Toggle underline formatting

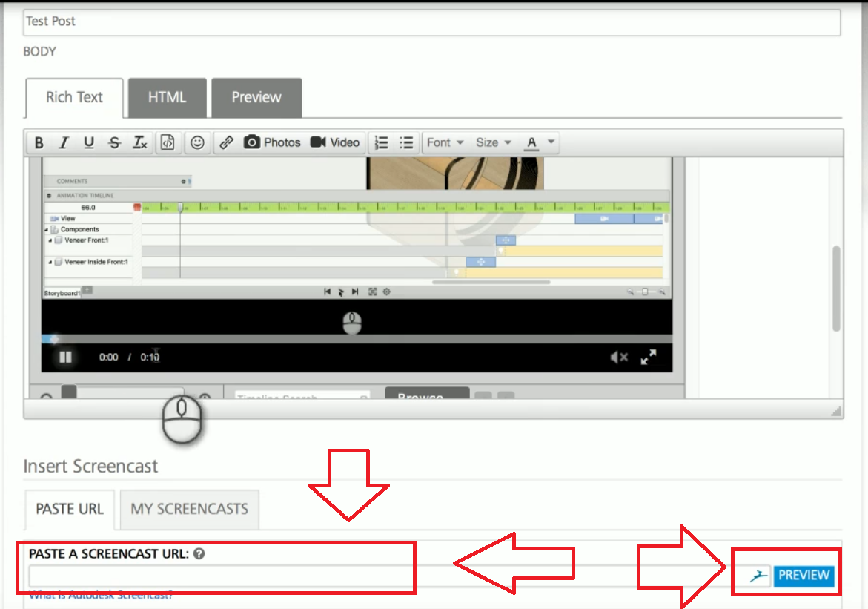88,143
